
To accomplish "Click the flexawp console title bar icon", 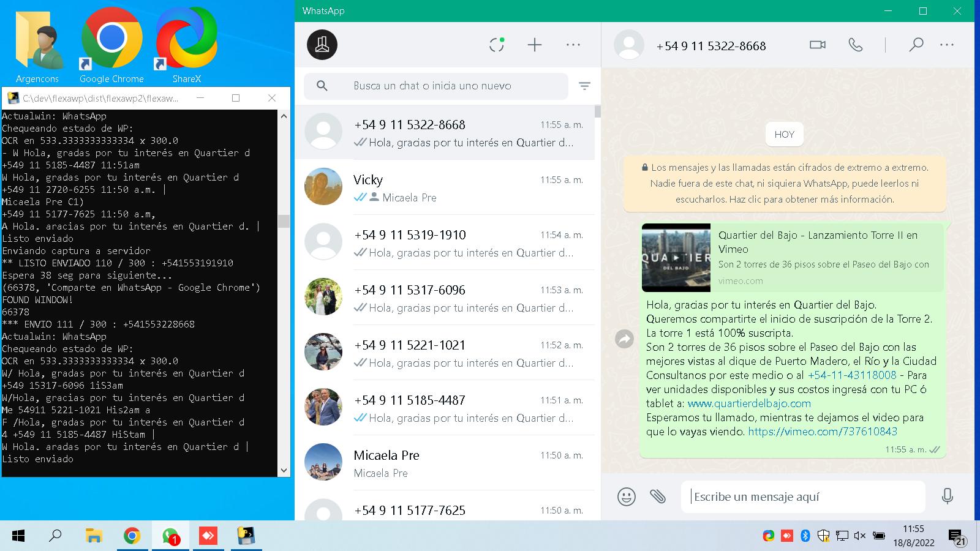I will coord(12,98).
